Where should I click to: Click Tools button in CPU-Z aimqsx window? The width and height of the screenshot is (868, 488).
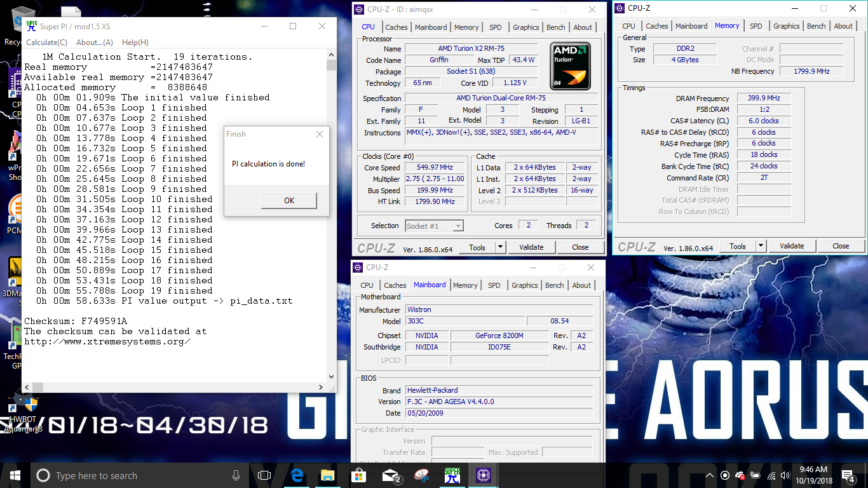477,247
